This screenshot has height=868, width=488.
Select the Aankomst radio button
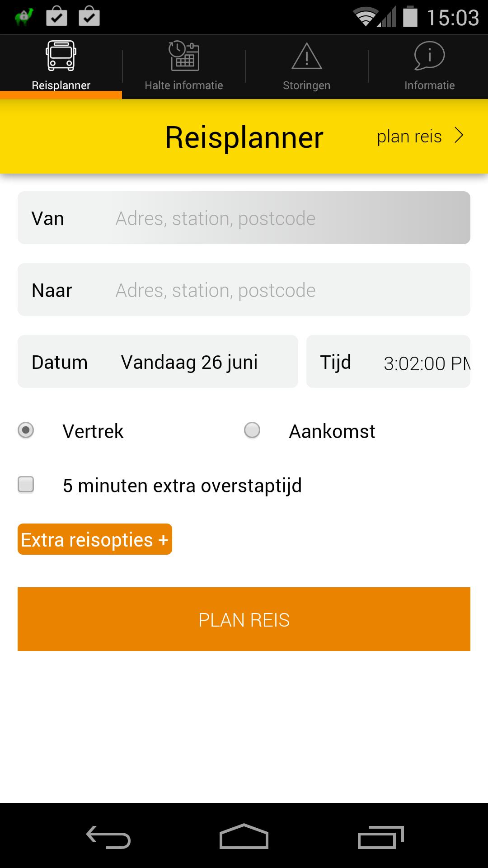point(252,430)
